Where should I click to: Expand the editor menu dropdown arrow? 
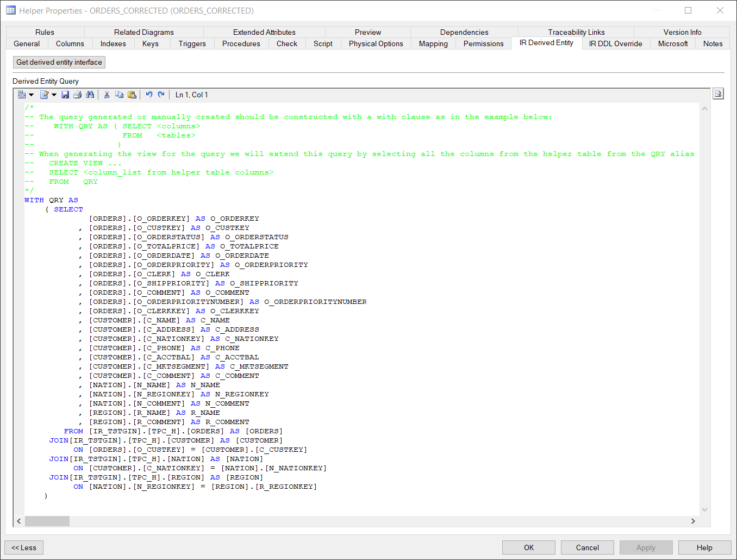(x=31, y=95)
